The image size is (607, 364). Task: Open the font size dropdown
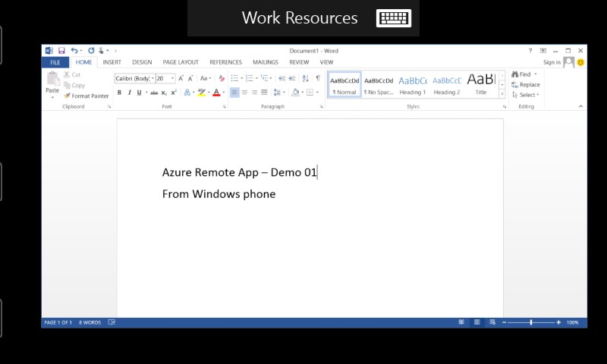pos(172,78)
